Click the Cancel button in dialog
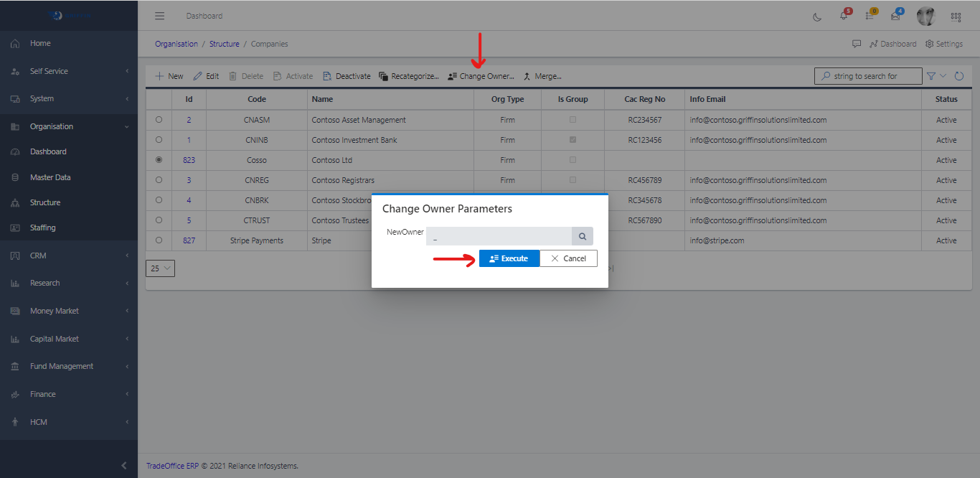This screenshot has height=478, width=980. 568,258
